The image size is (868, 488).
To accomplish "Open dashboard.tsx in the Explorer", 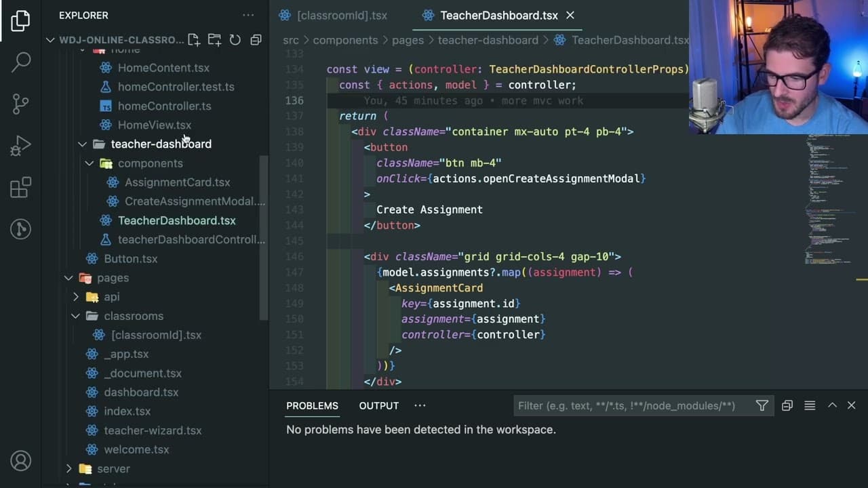I will point(141,392).
